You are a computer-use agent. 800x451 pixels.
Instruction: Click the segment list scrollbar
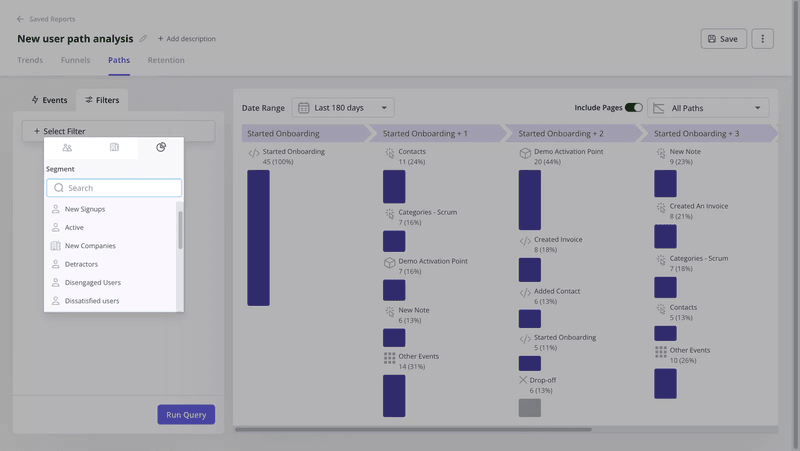(180, 230)
